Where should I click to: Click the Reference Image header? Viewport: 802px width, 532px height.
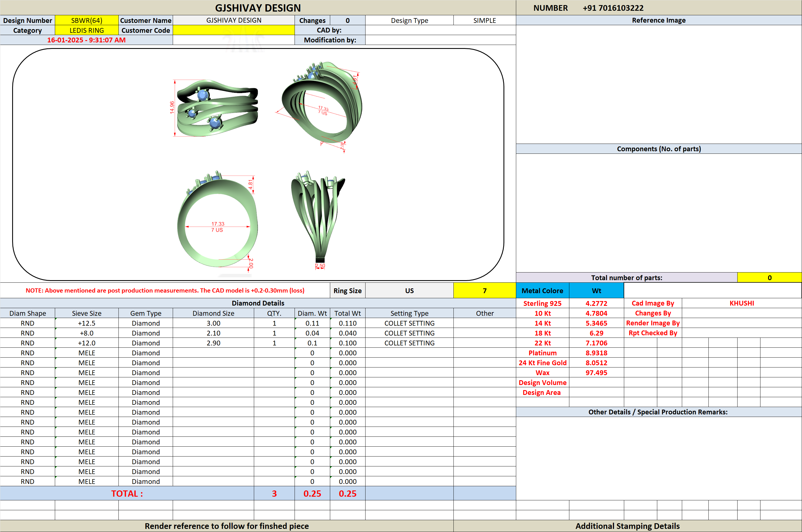pos(658,20)
